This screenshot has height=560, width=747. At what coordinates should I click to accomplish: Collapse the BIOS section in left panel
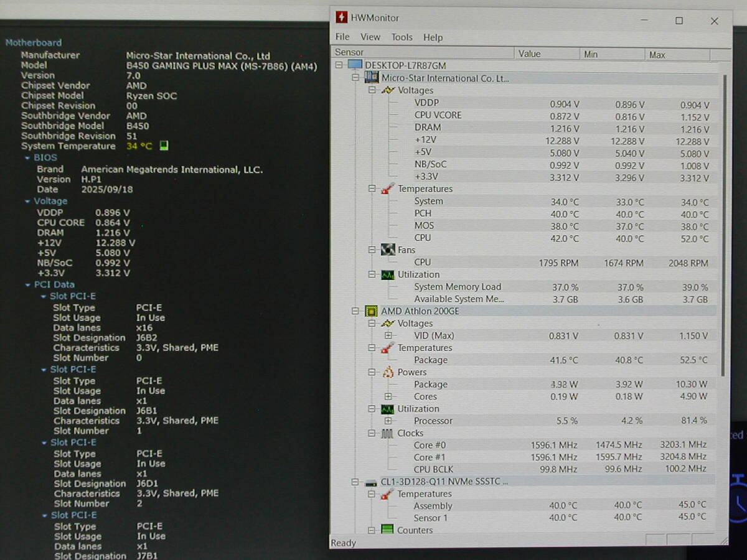click(x=27, y=158)
